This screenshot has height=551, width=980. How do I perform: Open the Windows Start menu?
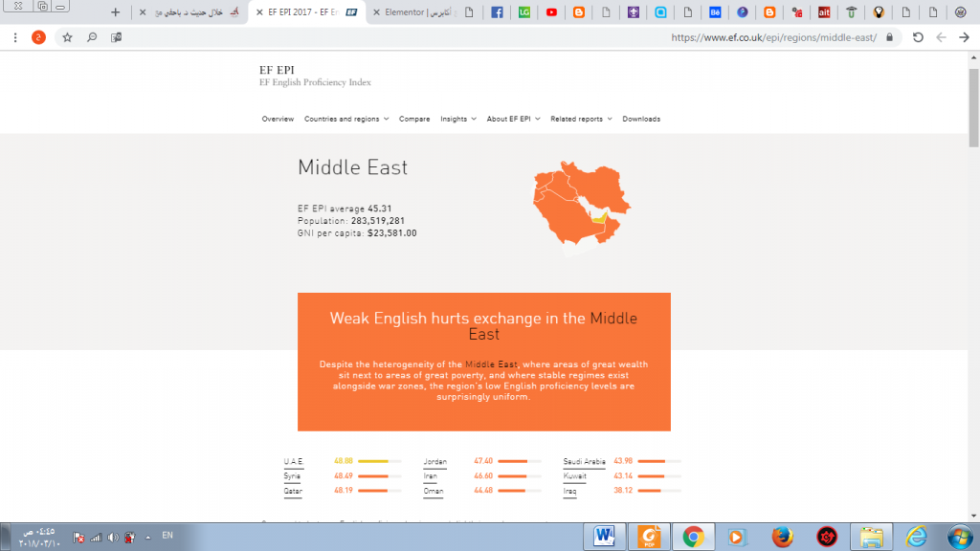[959, 537]
